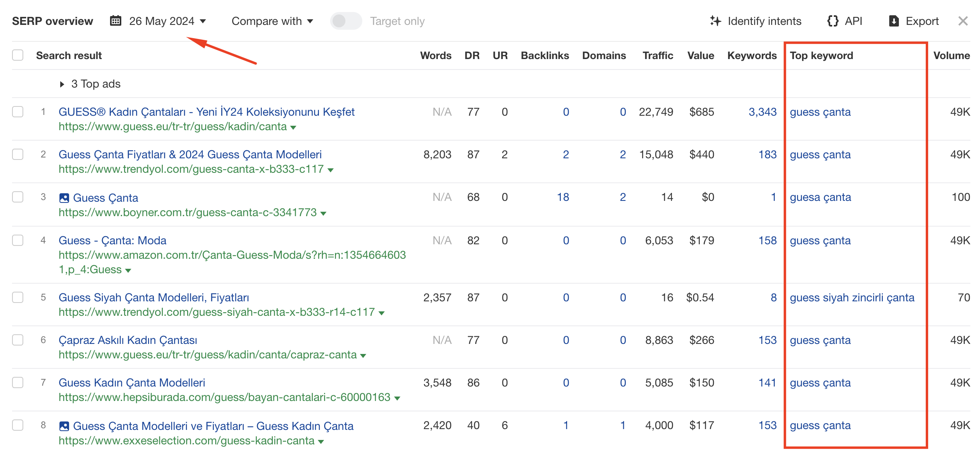Viewport: 980px width, 454px height.
Task: Open Guess - Çanta: Moda title link
Action: (x=112, y=240)
